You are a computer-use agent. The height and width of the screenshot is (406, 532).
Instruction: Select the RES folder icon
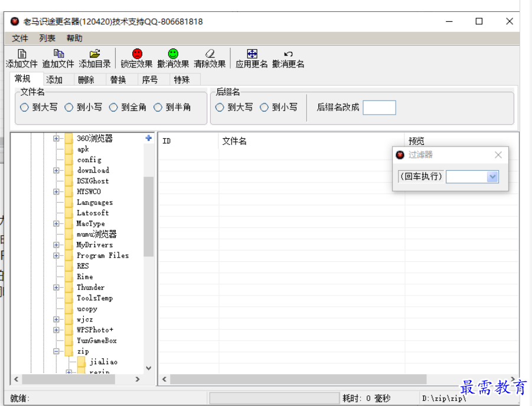69,266
